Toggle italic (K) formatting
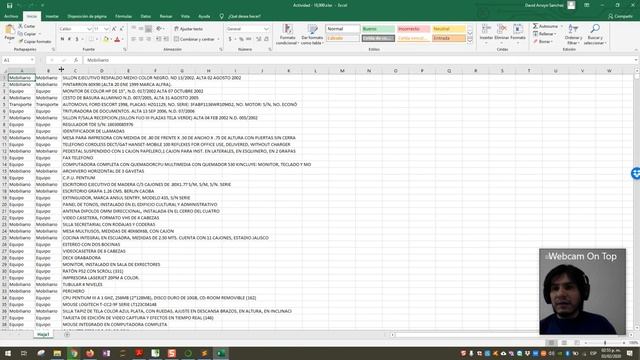Screen dimensions: 640x360 click(x=69, y=39)
